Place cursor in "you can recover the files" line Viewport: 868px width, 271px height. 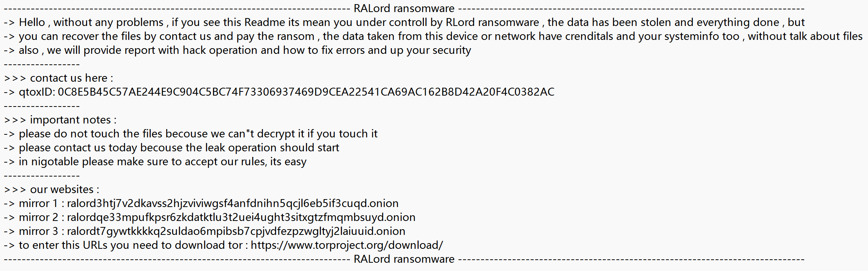[433, 36]
